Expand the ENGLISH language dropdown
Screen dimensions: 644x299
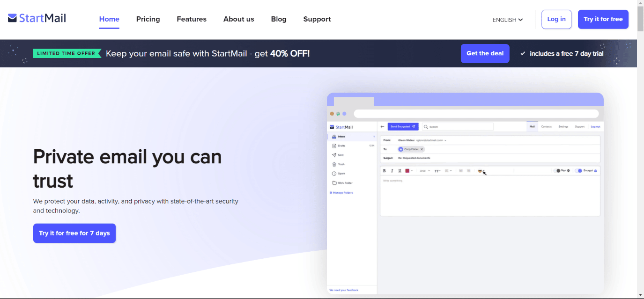(x=508, y=20)
